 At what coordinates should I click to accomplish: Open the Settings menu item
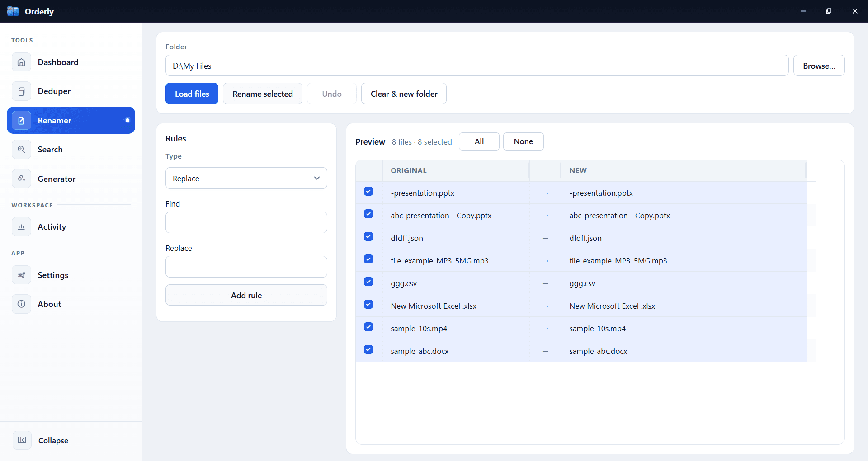coord(71,275)
